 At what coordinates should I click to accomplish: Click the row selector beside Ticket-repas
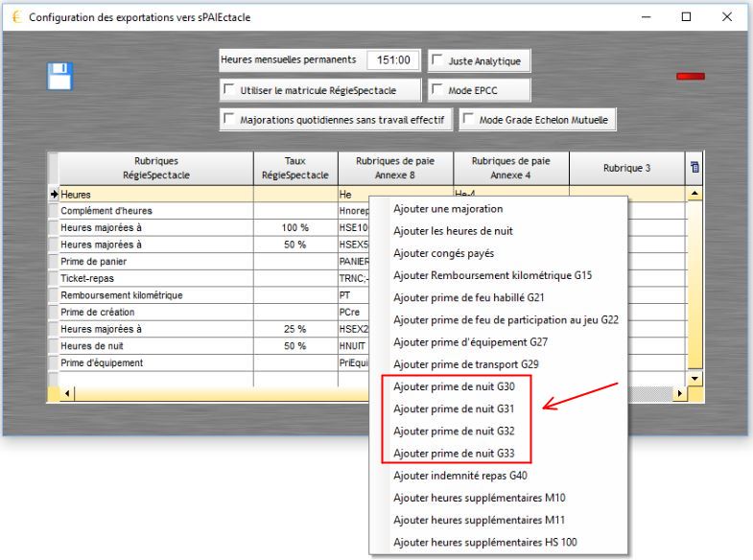coord(54,278)
